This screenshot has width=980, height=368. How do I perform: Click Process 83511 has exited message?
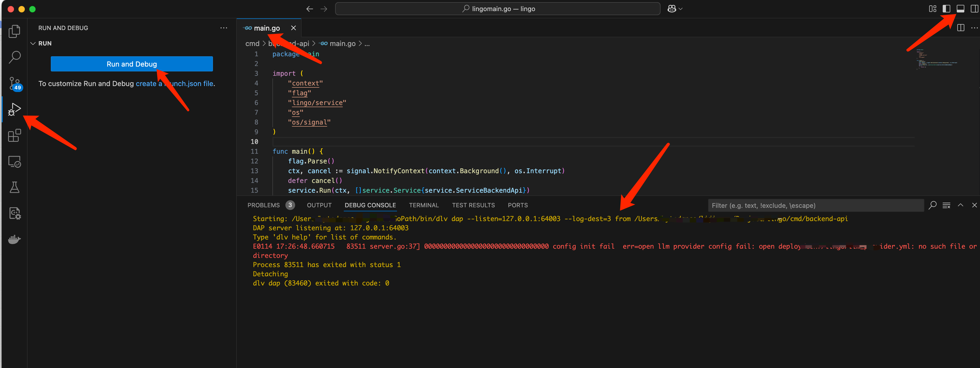pos(326,265)
